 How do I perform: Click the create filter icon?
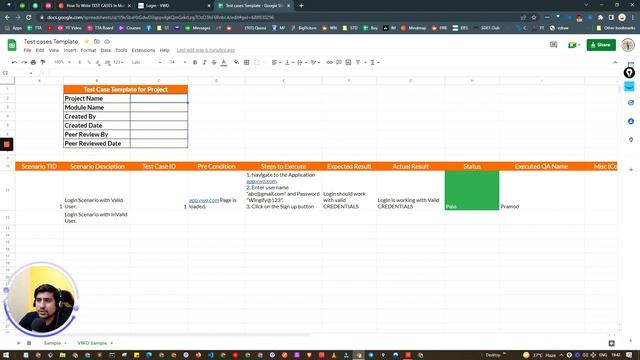pos(358,62)
